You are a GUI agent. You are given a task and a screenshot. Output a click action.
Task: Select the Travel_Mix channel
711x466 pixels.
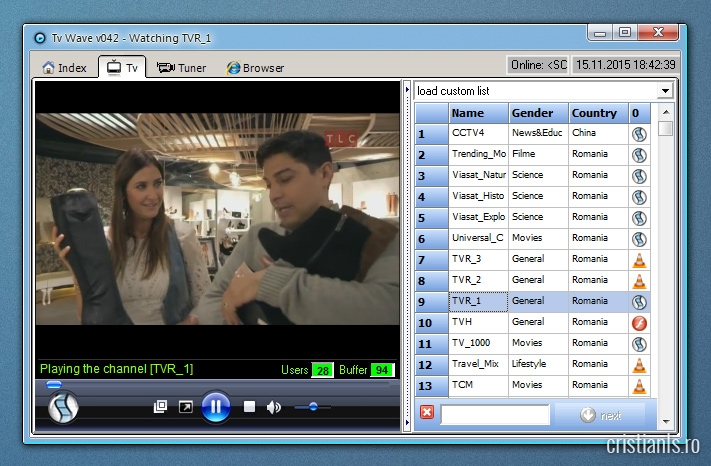[x=478, y=364]
